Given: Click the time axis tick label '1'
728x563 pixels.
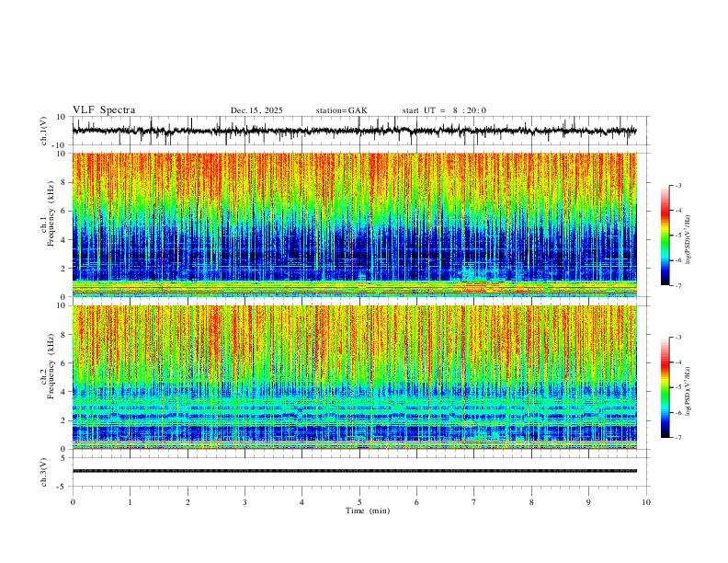Looking at the screenshot, I should (x=130, y=502).
